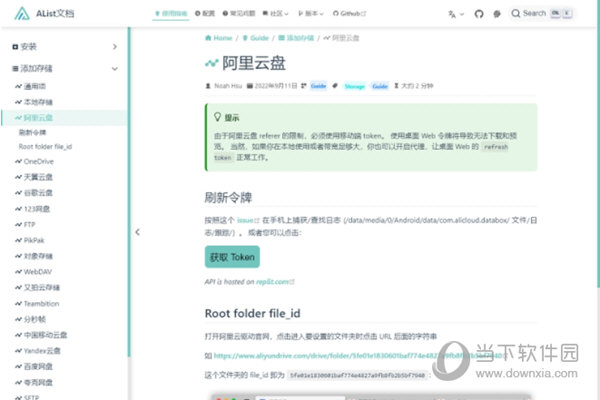
Task: Open the 常见问题 nav item
Action: (x=239, y=13)
